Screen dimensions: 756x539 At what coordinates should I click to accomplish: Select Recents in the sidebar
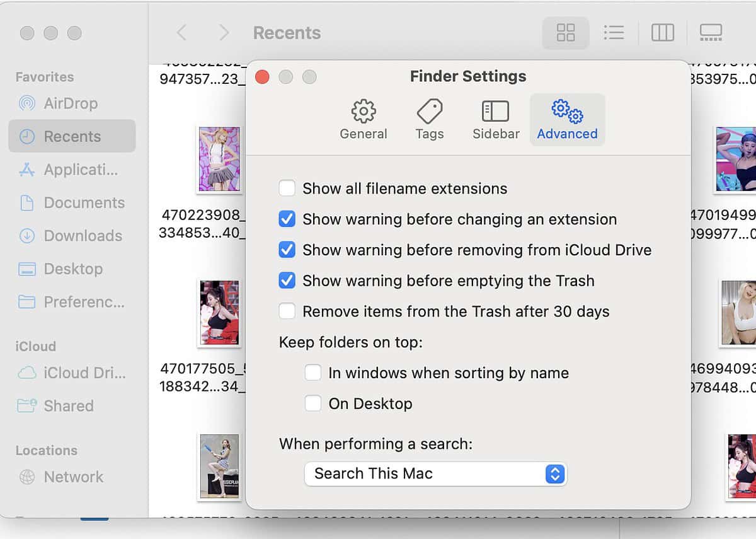[71, 136]
